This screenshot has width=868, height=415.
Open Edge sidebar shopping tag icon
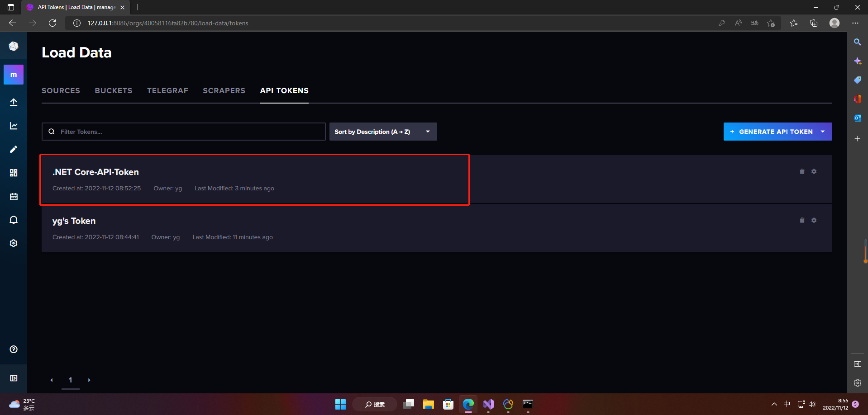tap(857, 80)
